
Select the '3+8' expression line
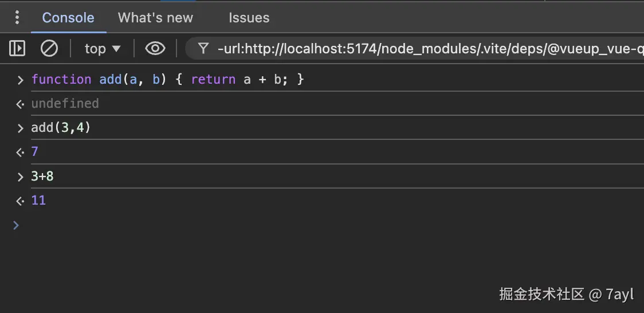pos(42,176)
